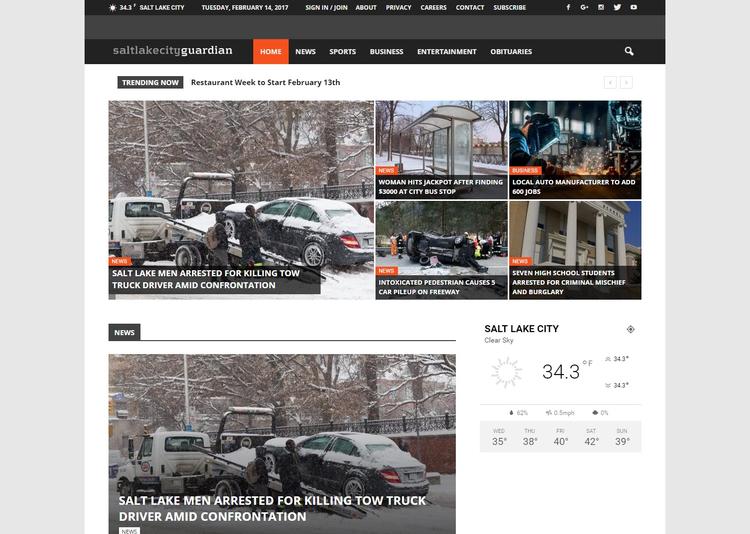Open the Twitter social icon
The width and height of the screenshot is (750, 534).
click(617, 7)
